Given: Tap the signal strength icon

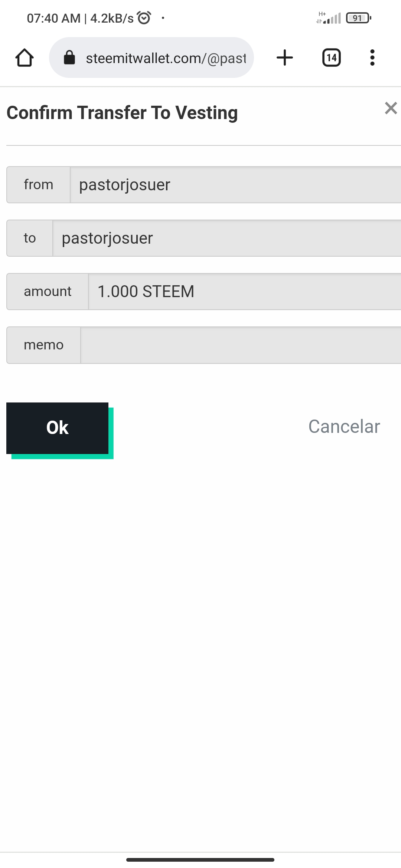Looking at the screenshot, I should click(329, 18).
